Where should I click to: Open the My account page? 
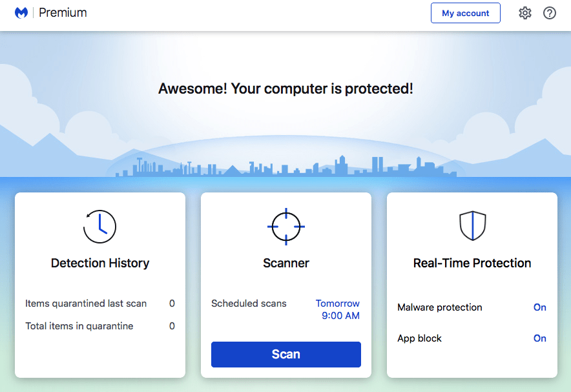point(466,13)
